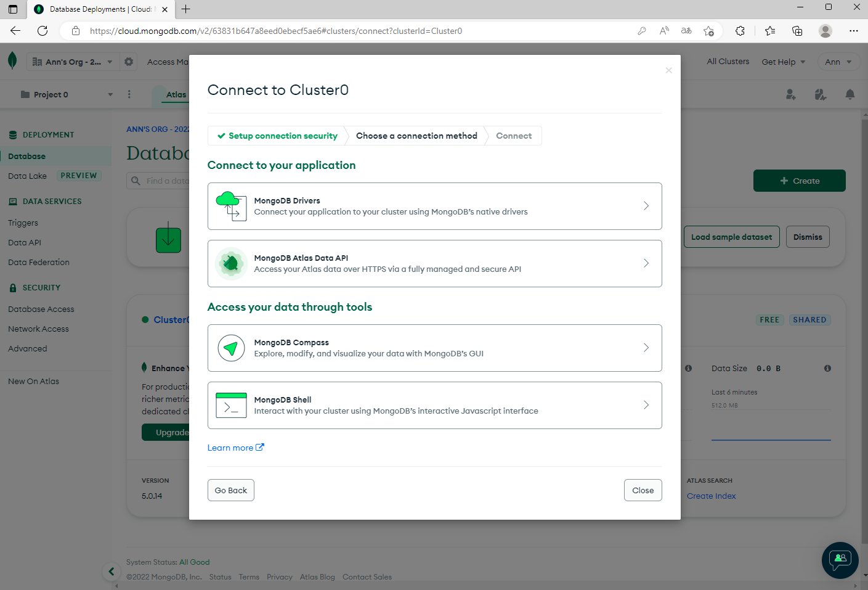The width and height of the screenshot is (868, 590).
Task: Open browser Extensions puzzle icon
Action: (x=740, y=31)
